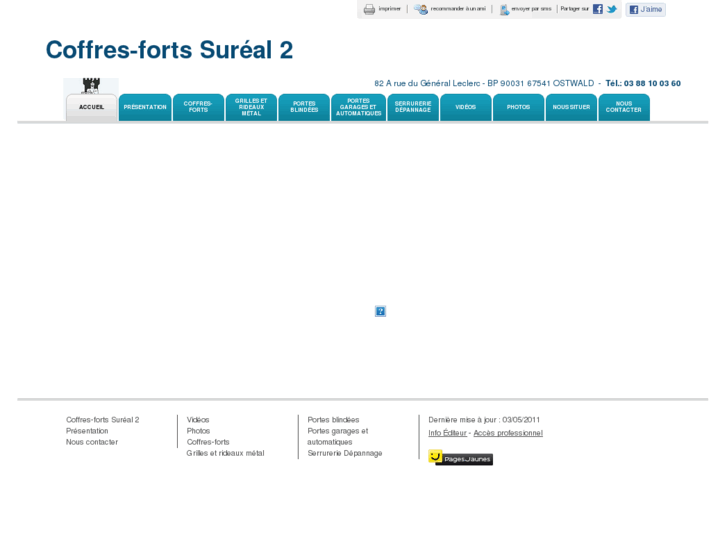Open the Coffres-forts tab
727x545 pixels.
[x=198, y=108]
